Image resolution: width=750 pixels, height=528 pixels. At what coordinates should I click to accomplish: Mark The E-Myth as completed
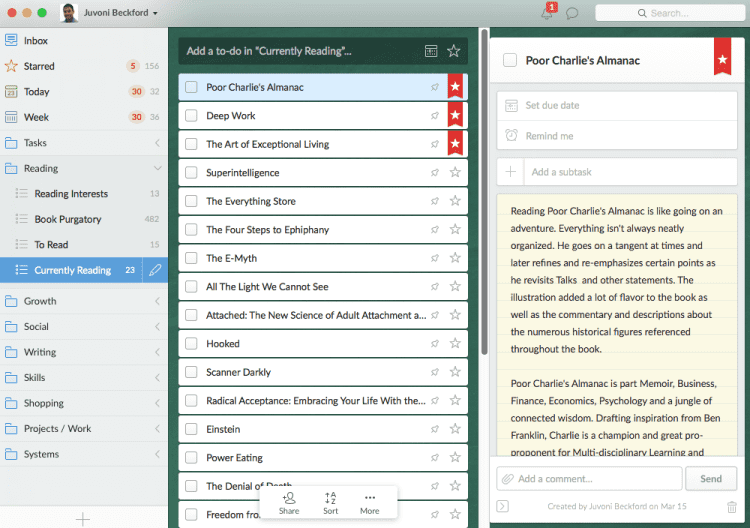click(191, 258)
